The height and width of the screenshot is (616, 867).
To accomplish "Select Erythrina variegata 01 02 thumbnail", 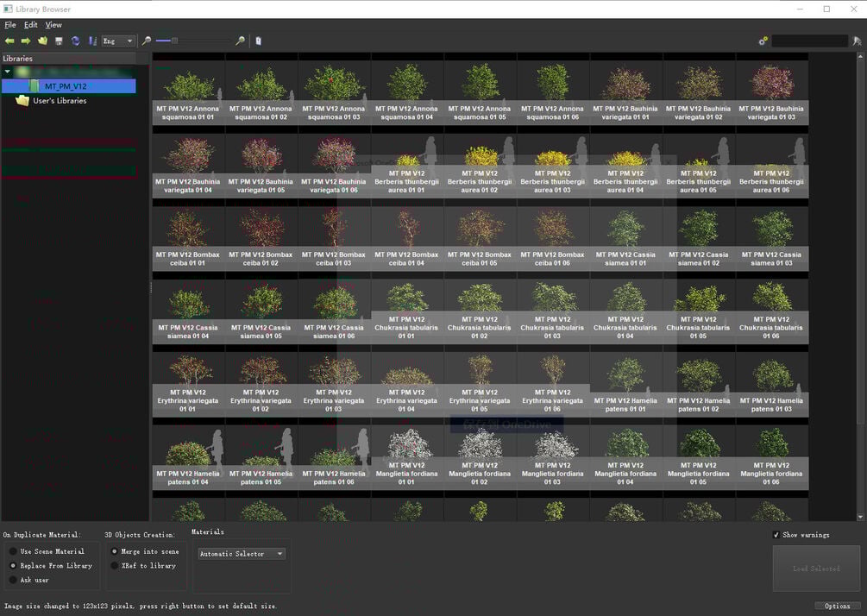I will pos(261,384).
